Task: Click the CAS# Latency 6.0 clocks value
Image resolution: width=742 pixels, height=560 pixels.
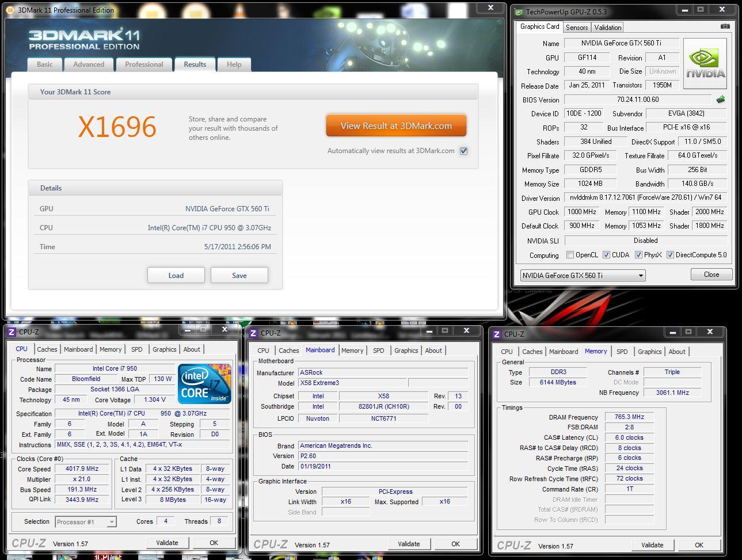Action: [x=629, y=437]
